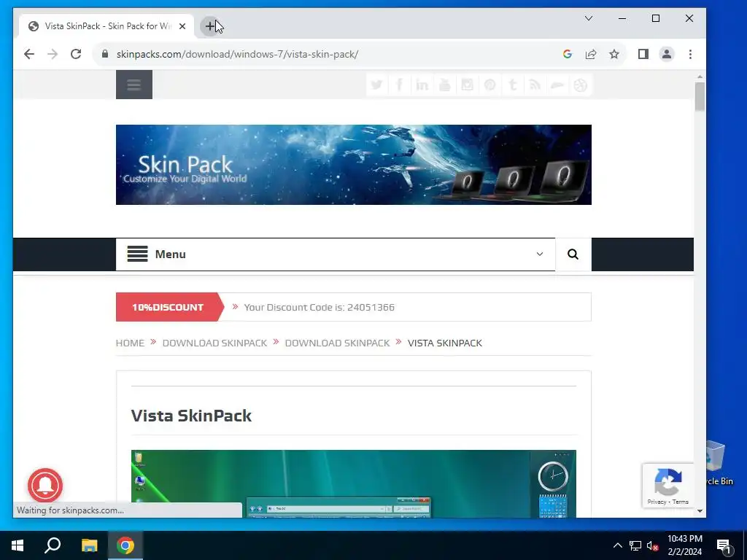Reload the skinpacks.com page
747x560 pixels.
click(76, 54)
